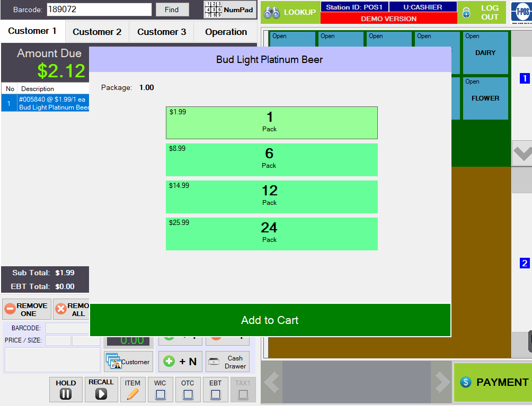Click department page 1 indicator

point(525,78)
